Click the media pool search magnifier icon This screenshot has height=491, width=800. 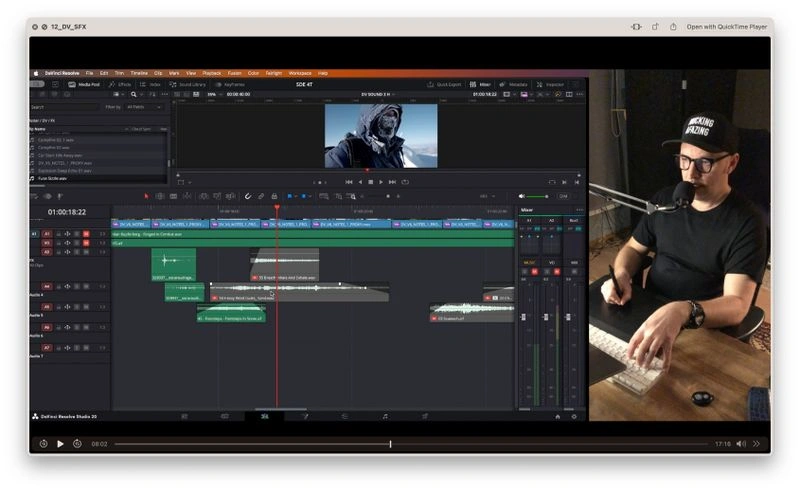[134, 94]
